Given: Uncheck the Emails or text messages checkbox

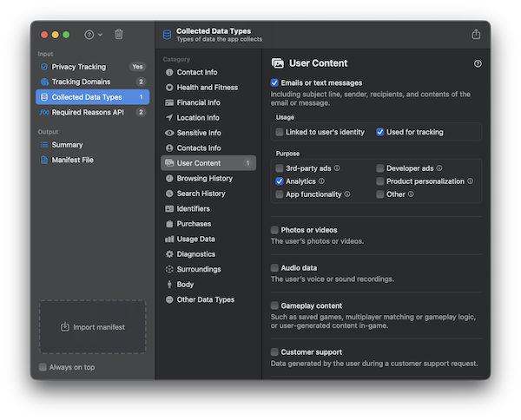Looking at the screenshot, I should tap(275, 83).
